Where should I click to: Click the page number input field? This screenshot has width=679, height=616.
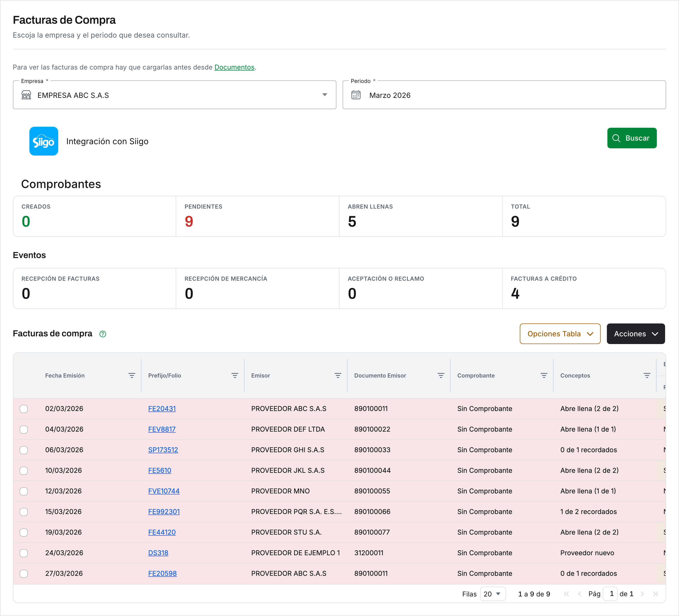point(610,594)
